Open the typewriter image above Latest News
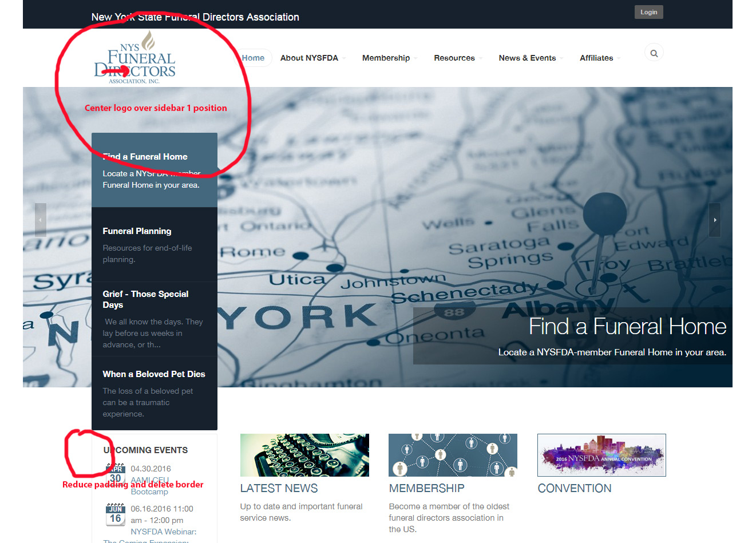756x543 pixels. point(304,455)
